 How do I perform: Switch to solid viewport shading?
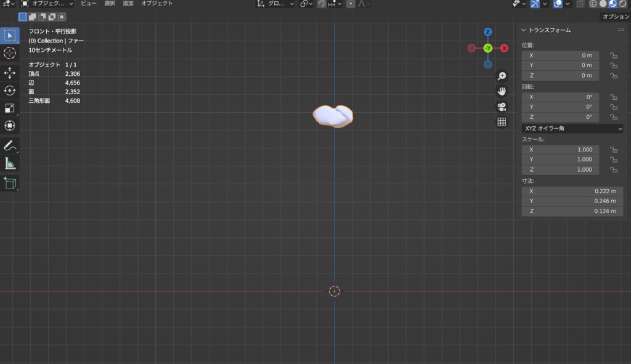(603, 4)
